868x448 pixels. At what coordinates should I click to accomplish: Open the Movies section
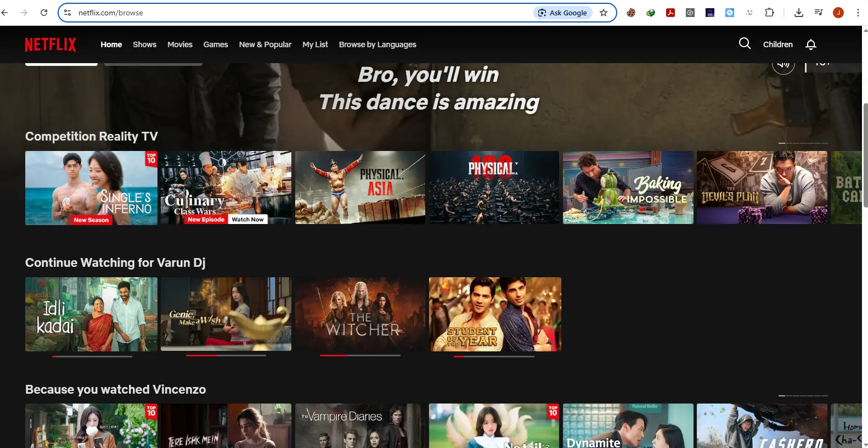point(180,44)
